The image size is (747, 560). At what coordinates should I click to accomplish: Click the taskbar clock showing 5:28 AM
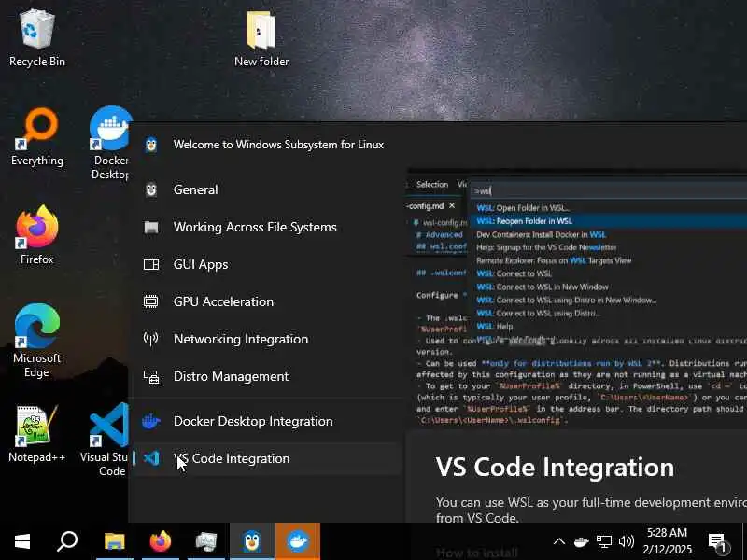click(667, 541)
